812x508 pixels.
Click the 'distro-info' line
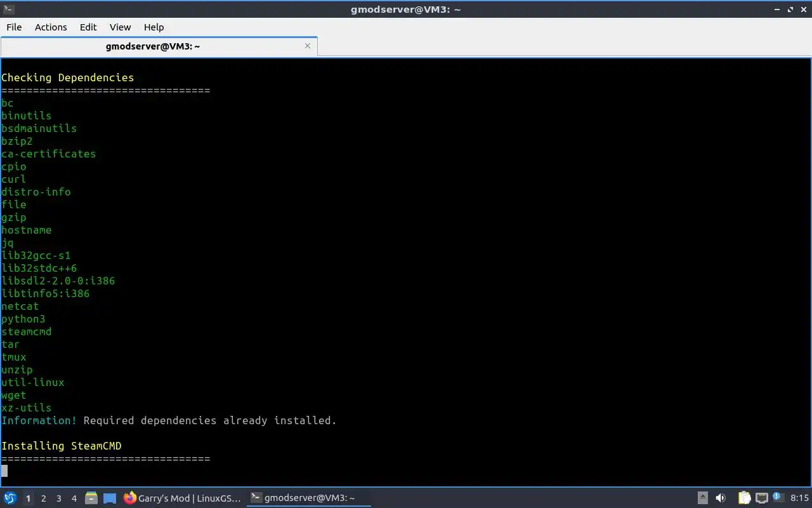coord(36,192)
